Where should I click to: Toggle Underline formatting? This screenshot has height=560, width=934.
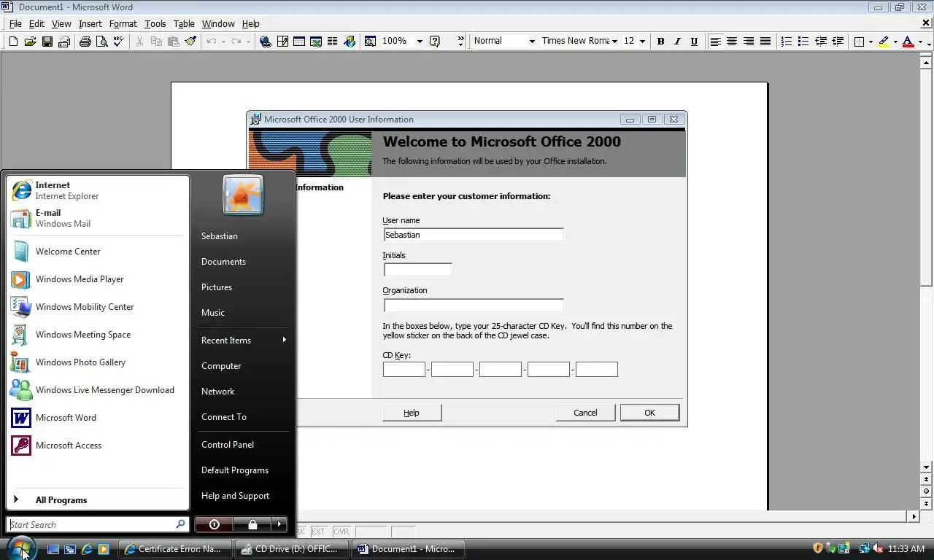coord(694,42)
